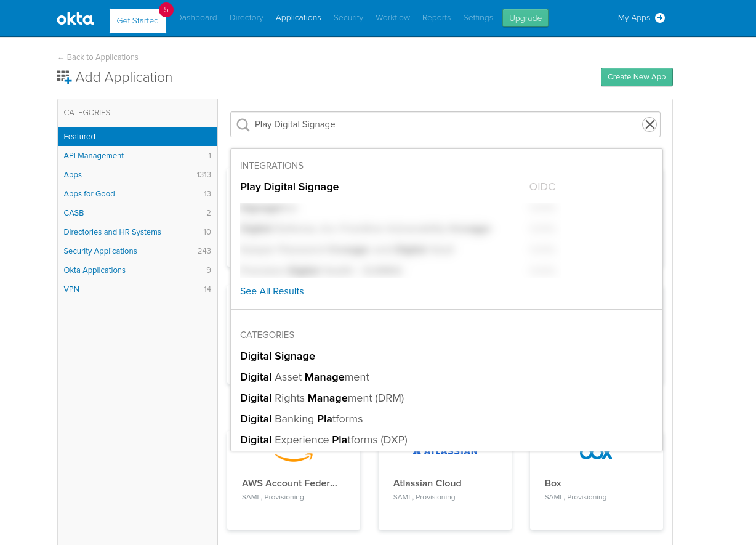
Task: Click the Security Applications count 243
Action: pos(204,251)
